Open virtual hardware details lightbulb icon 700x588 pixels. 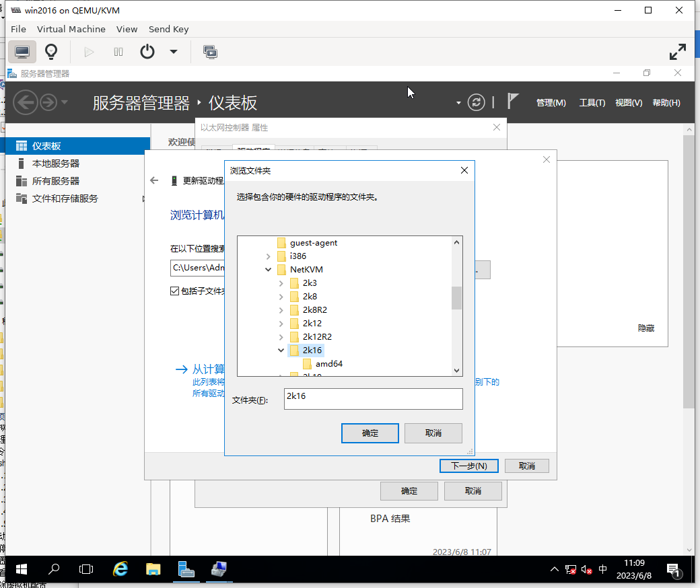(51, 52)
